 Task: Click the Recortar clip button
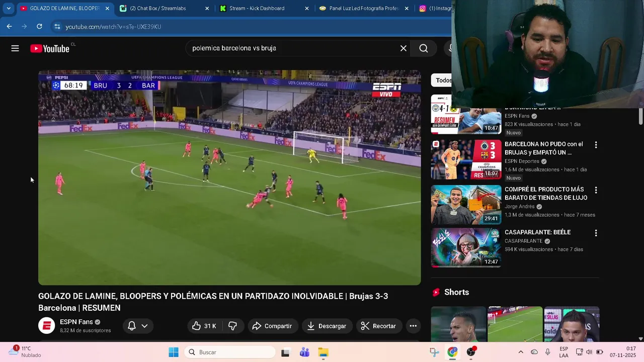[x=379, y=326]
